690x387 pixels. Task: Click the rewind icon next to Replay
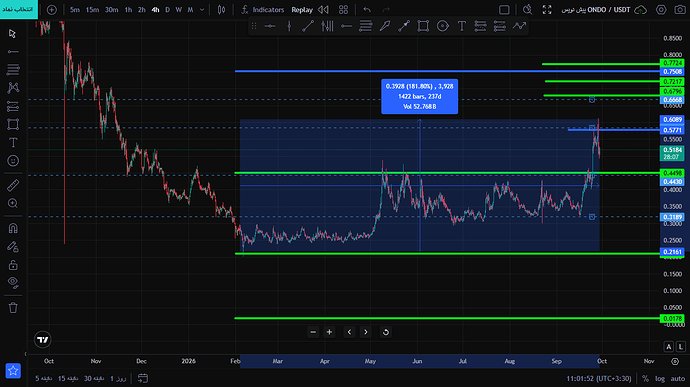coord(323,10)
